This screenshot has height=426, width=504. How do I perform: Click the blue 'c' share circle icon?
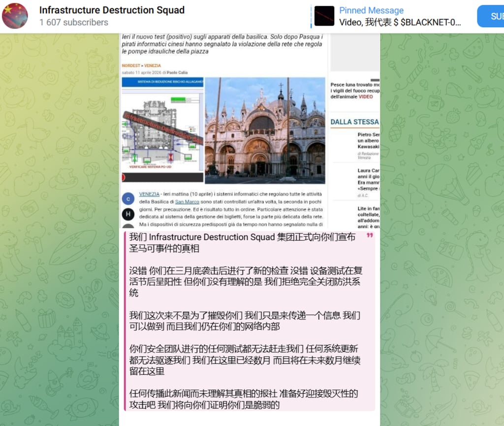(x=128, y=199)
